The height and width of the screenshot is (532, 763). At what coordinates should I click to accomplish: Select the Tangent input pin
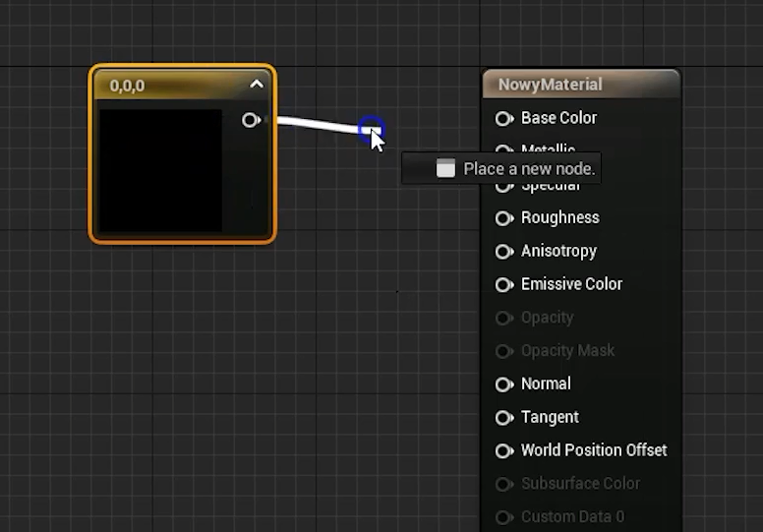pos(503,417)
